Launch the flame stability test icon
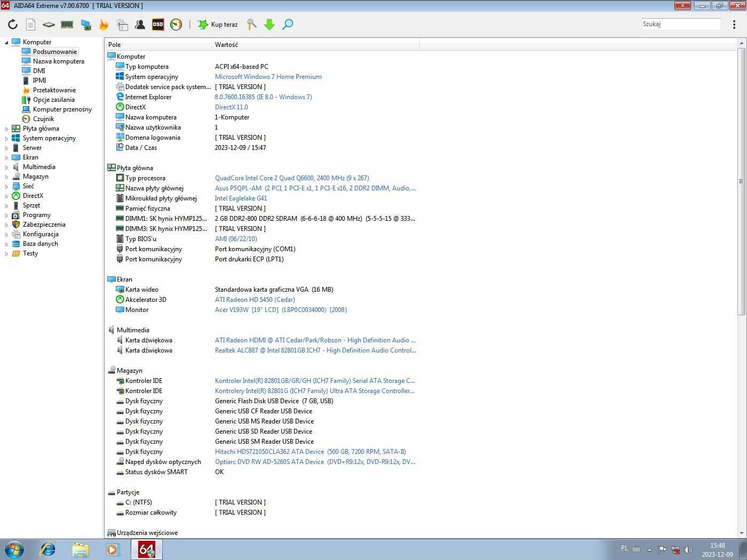Screen dimensions: 747x560 104,25
